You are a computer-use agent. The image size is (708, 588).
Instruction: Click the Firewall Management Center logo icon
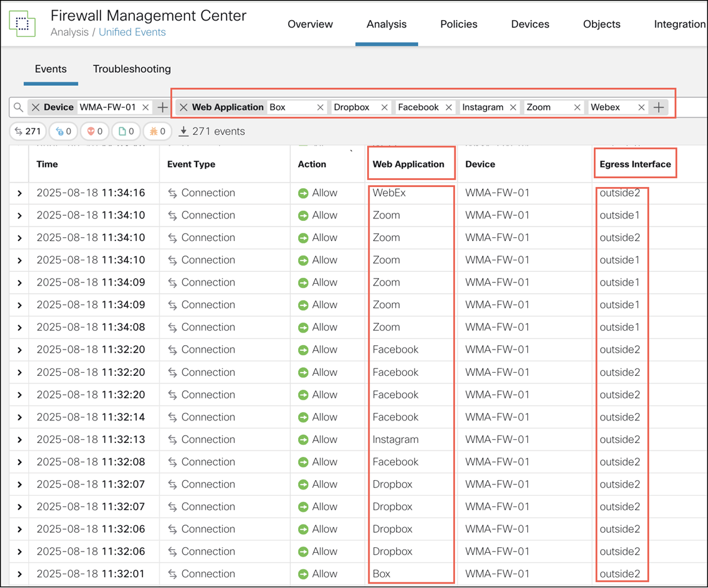[x=22, y=24]
